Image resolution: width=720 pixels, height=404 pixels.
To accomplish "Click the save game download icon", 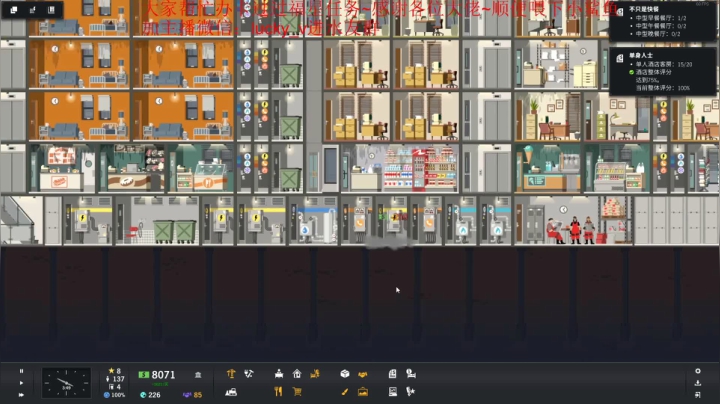I will point(698,383).
